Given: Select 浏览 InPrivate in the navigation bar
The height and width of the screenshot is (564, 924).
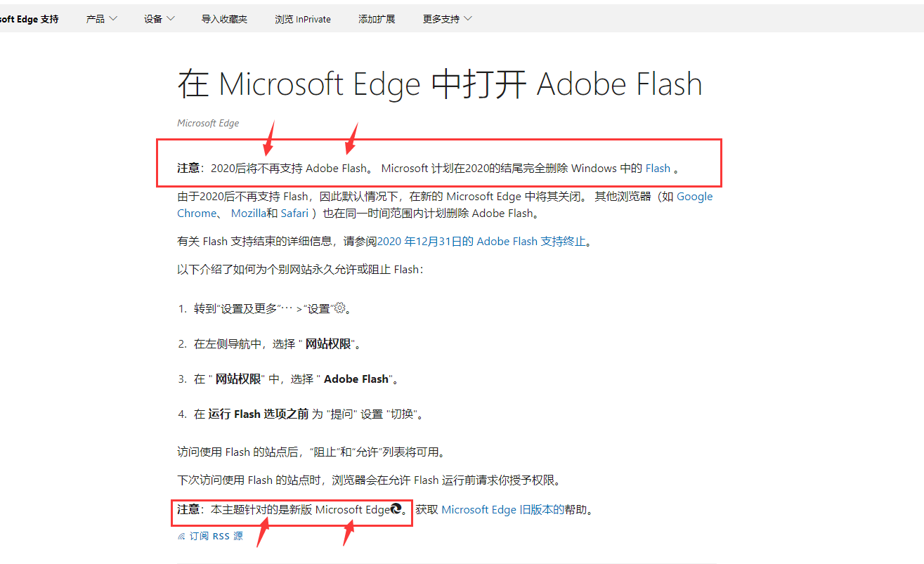Looking at the screenshot, I should pos(303,19).
